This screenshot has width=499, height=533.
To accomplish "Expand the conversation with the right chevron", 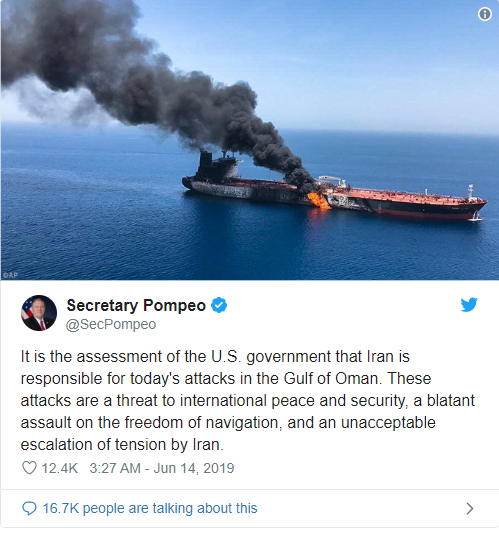I will 470,509.
